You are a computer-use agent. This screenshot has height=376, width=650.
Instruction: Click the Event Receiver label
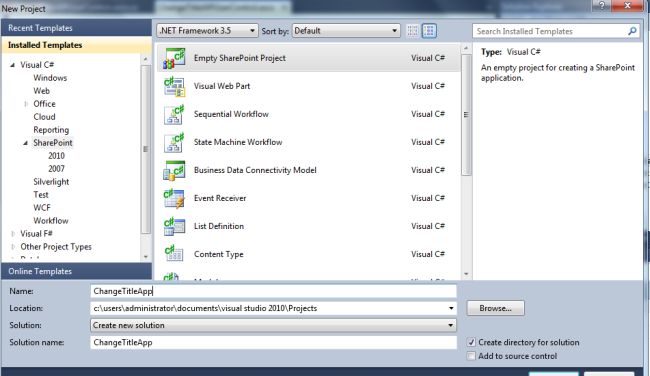point(220,198)
